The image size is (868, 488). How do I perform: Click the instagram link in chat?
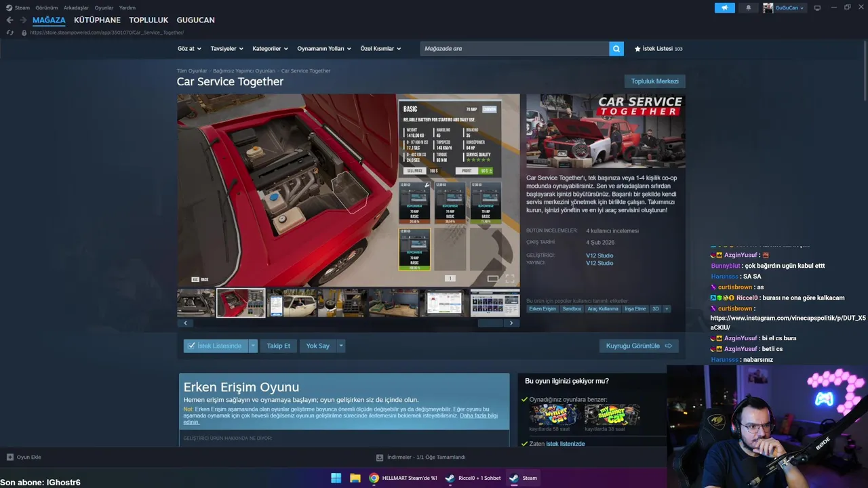tap(788, 323)
